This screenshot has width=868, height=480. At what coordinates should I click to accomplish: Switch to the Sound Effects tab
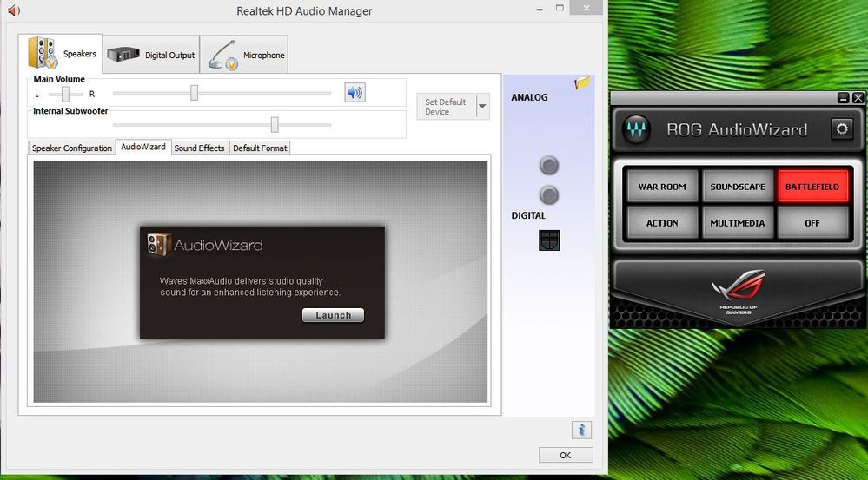(x=199, y=148)
